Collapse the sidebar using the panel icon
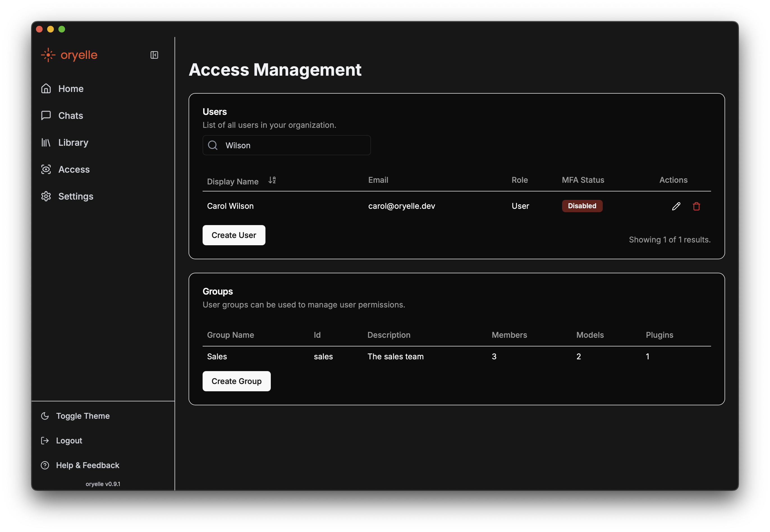The image size is (770, 532). pyautogui.click(x=154, y=55)
